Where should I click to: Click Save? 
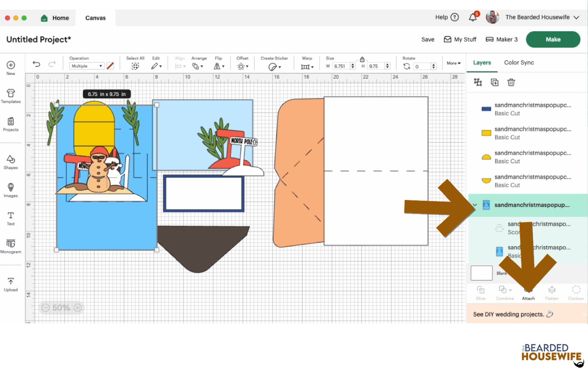coord(428,39)
